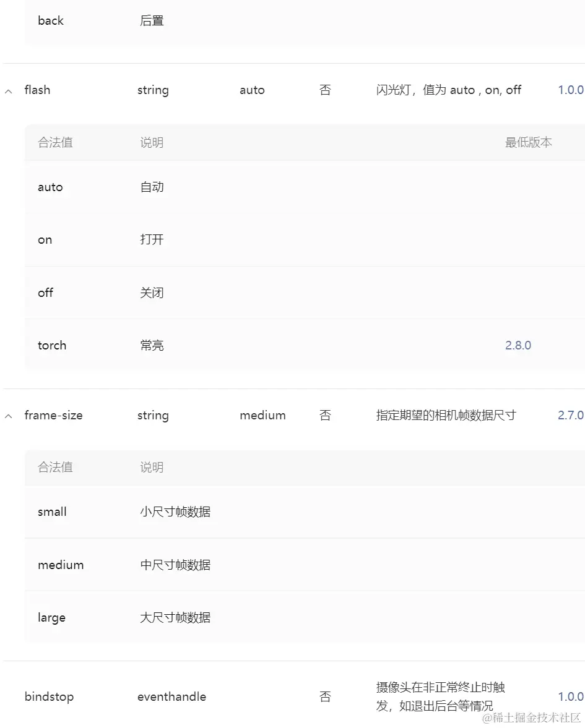The height and width of the screenshot is (728, 585).
Task: Click '否' required cell in frame-size row
Action: tap(325, 415)
